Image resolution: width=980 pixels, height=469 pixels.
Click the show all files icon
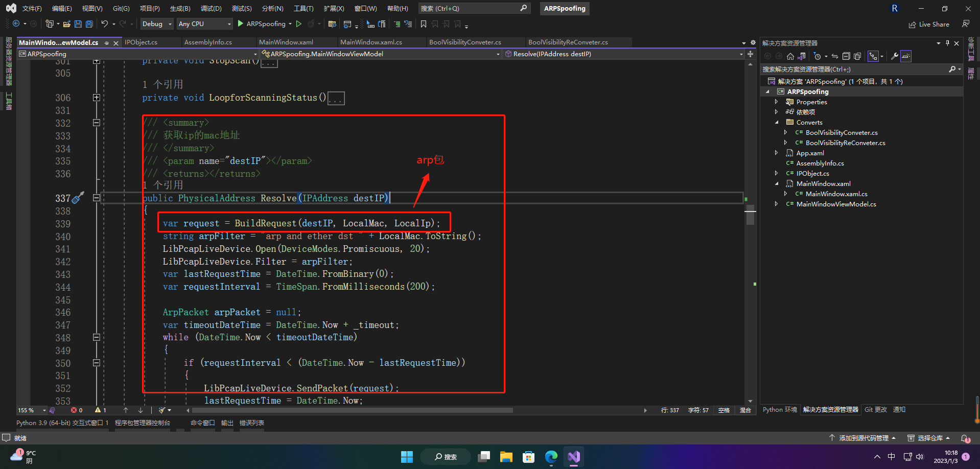[x=857, y=56]
